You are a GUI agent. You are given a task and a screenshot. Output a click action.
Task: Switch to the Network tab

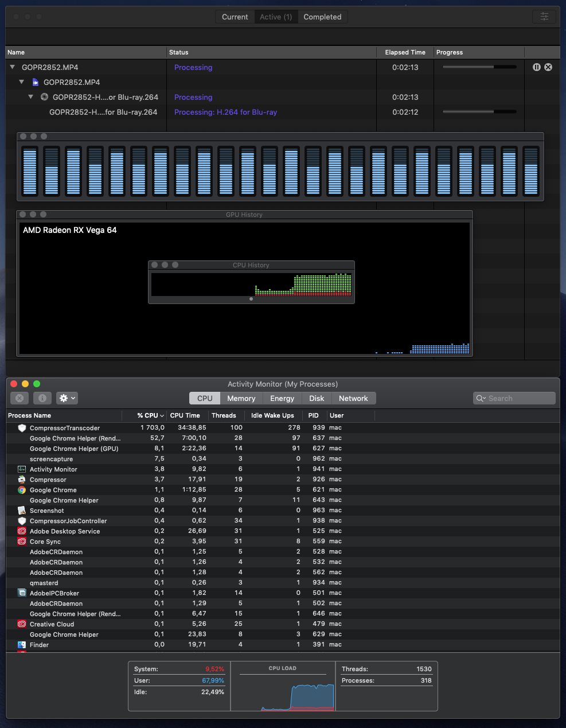coord(353,398)
